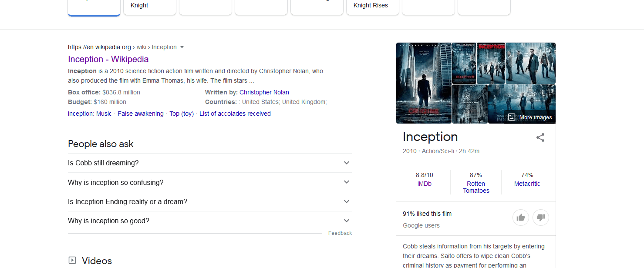Click the "People also ask" heading

tap(101, 144)
